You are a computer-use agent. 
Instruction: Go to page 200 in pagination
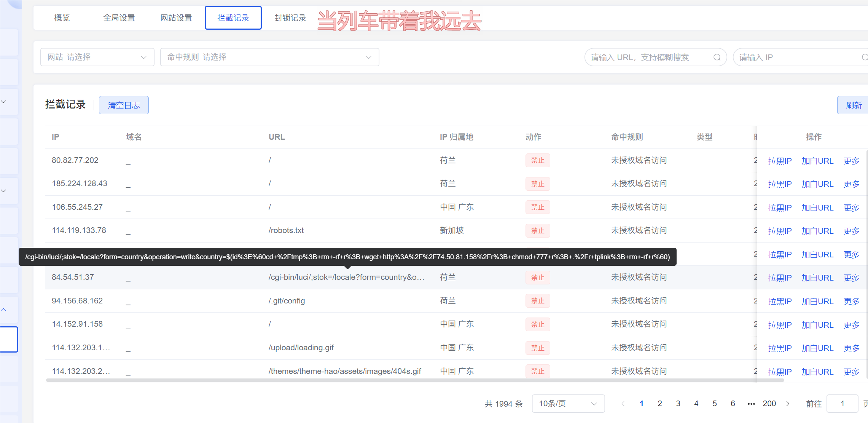pyautogui.click(x=769, y=404)
